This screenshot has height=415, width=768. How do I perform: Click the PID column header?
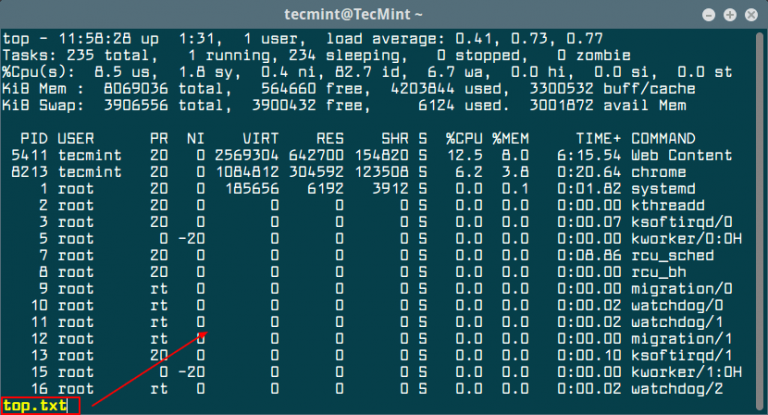[32, 137]
